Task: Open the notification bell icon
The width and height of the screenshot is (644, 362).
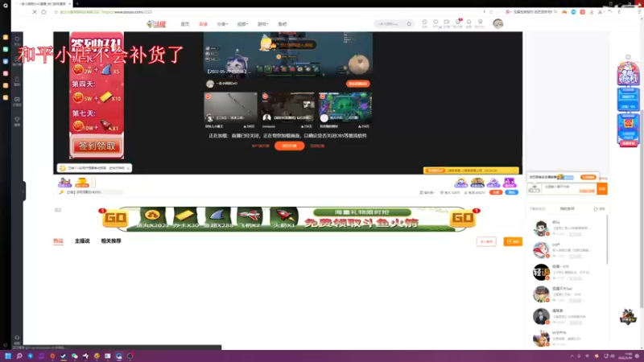Action: pos(469,23)
